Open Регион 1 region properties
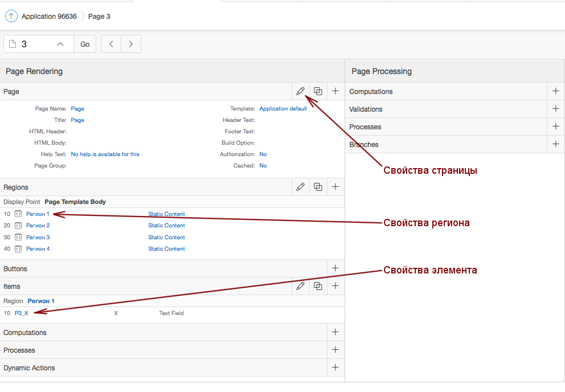Screen dimensions: 565x392 [38, 214]
